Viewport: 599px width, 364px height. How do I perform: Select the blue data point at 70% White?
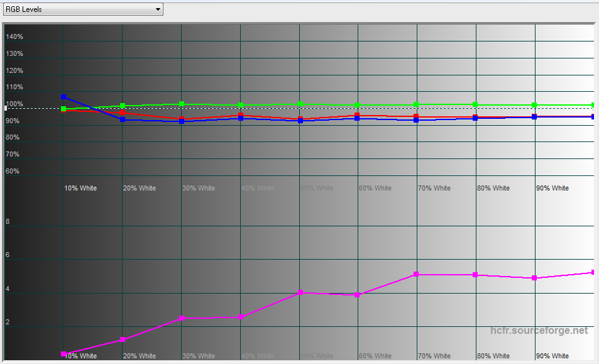point(416,120)
